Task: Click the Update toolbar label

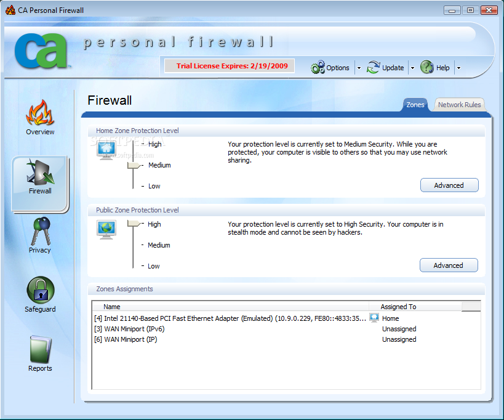Action: tap(393, 68)
